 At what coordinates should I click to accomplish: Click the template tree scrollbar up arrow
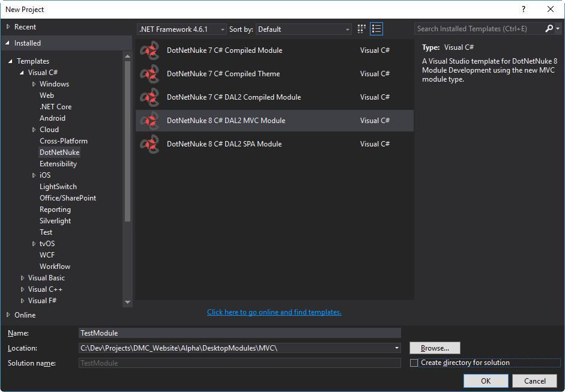(127, 56)
